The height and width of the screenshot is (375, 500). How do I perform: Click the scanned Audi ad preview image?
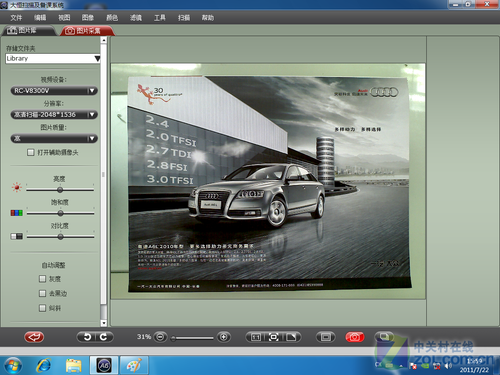pos(268,182)
